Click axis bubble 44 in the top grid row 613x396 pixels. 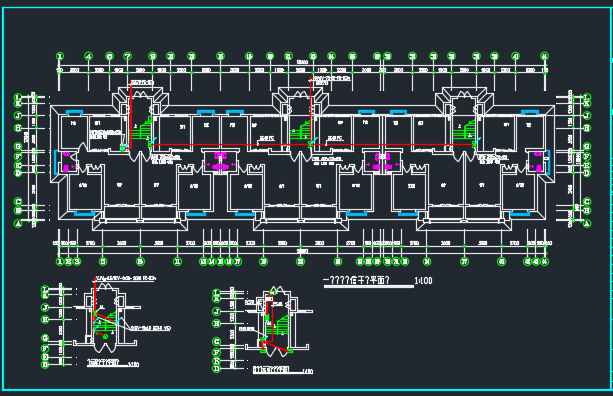coord(545,56)
